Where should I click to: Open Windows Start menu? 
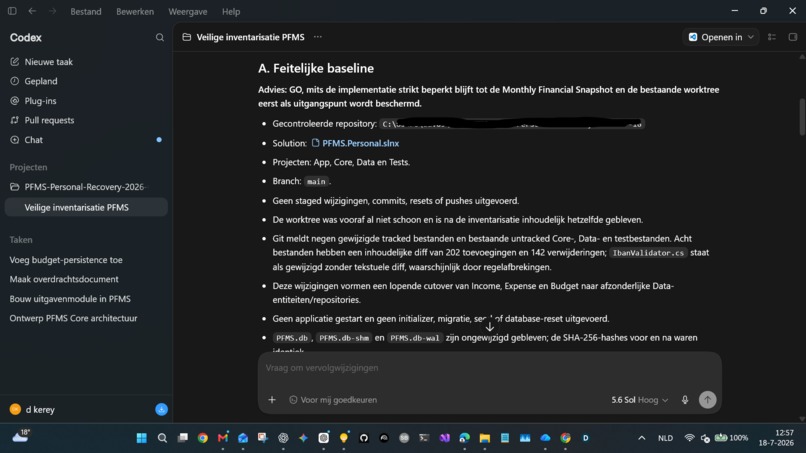point(142,438)
